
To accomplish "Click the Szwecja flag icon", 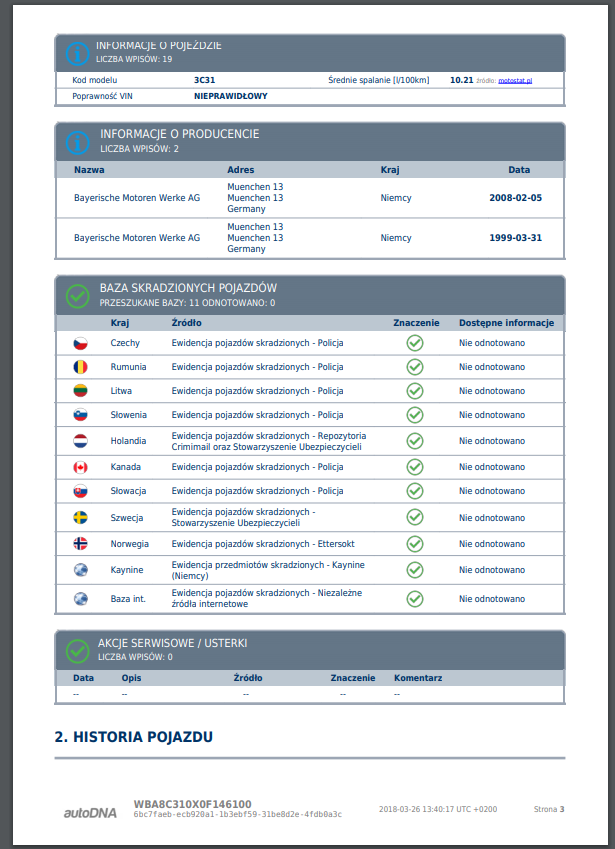I will 81,518.
